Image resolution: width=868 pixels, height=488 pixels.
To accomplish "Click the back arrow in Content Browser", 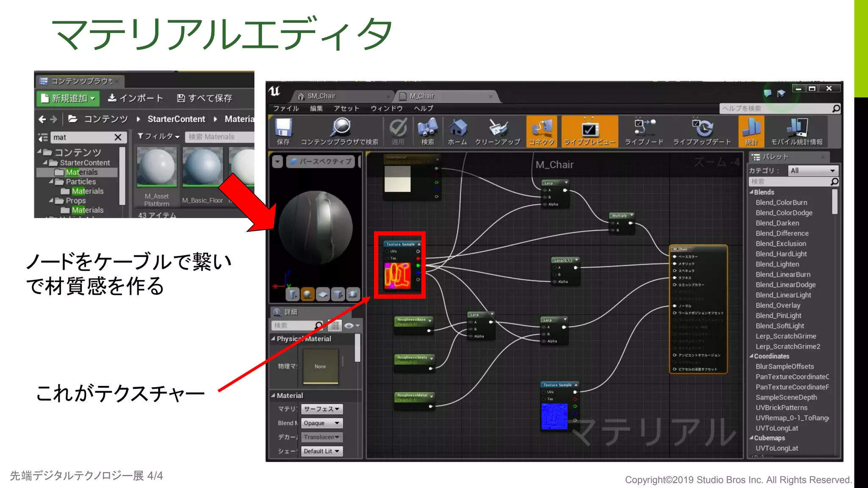I will (42, 119).
